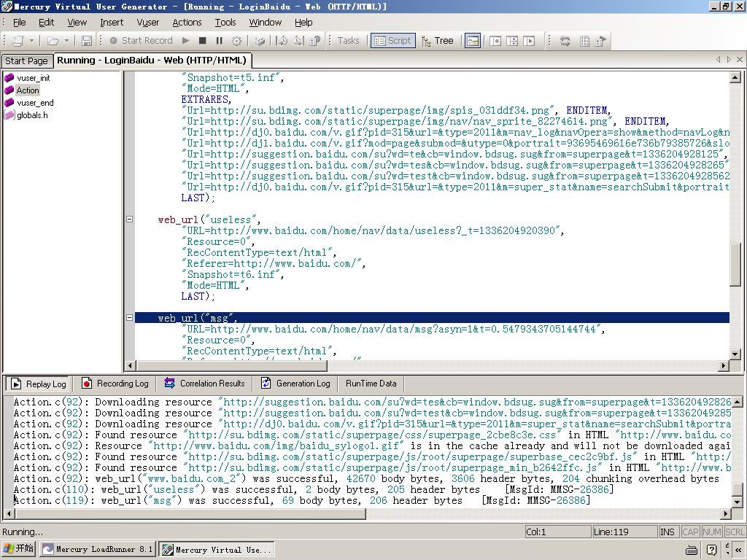Switch to the Start Page tab
The image size is (747, 560).
pyautogui.click(x=26, y=61)
